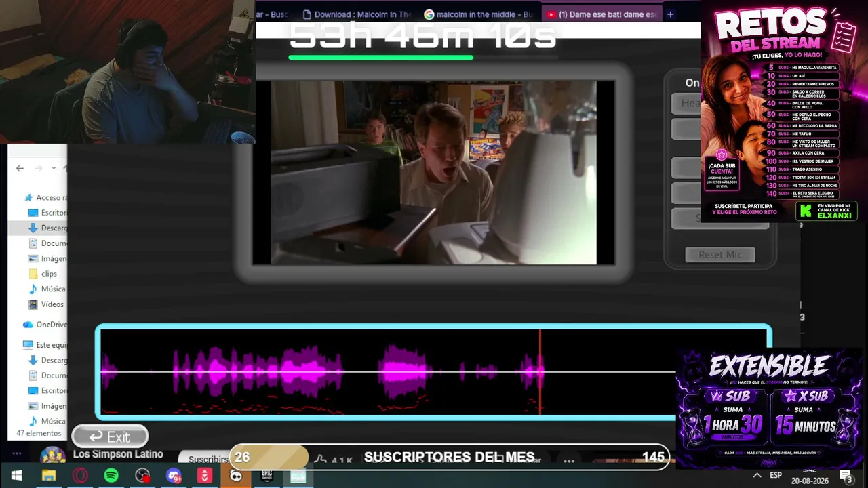The height and width of the screenshot is (488, 868).
Task: Open a new browser tab
Action: (670, 14)
